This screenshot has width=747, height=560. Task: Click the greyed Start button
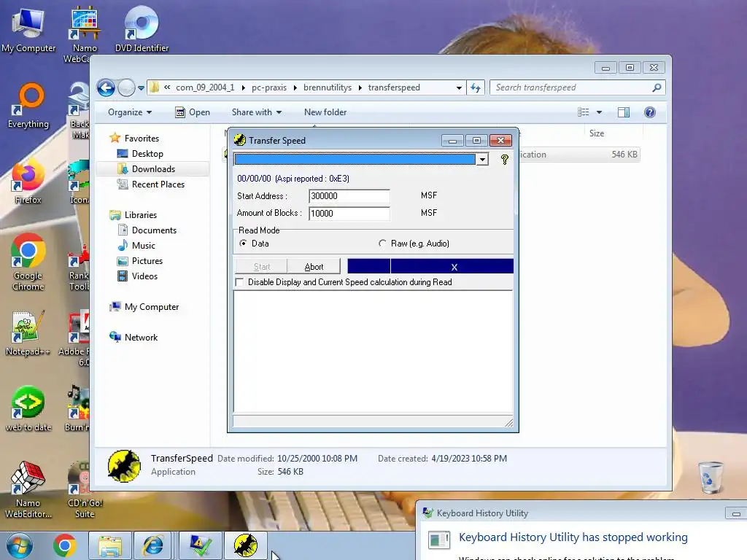(262, 267)
